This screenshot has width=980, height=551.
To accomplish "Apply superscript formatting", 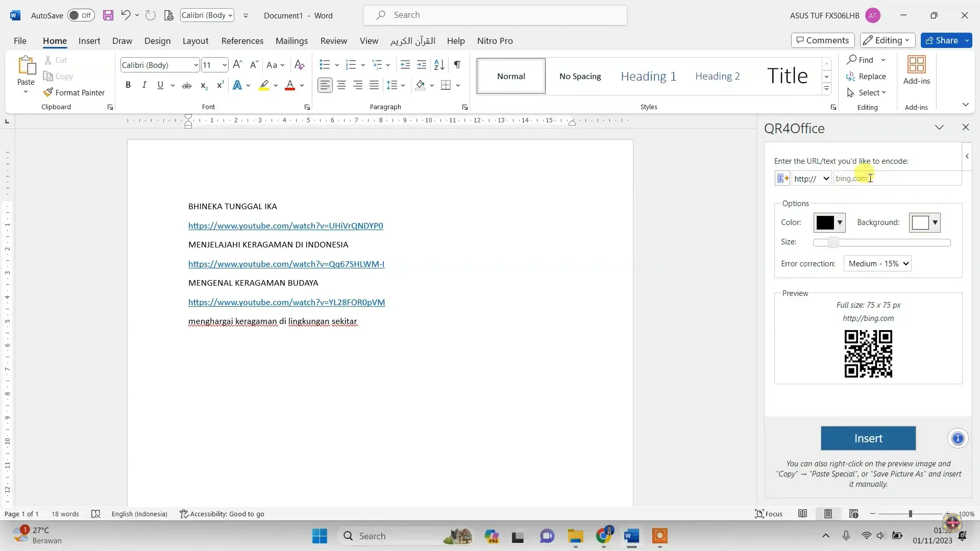I will 220,85.
